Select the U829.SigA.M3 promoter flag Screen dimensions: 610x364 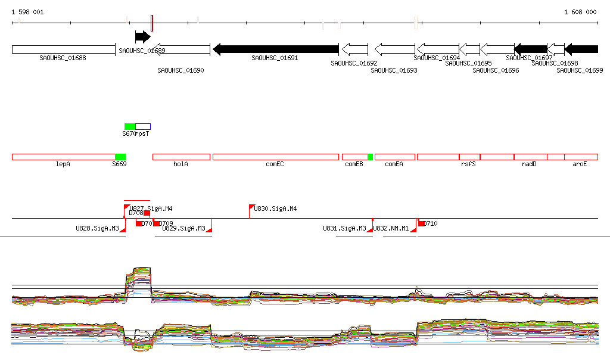pos(209,229)
